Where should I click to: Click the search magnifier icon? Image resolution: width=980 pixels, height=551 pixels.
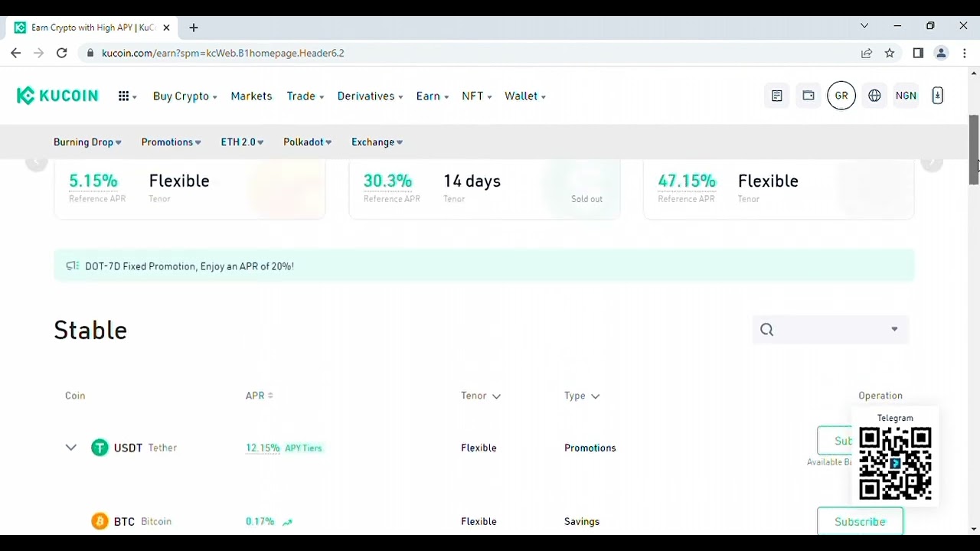767,330
